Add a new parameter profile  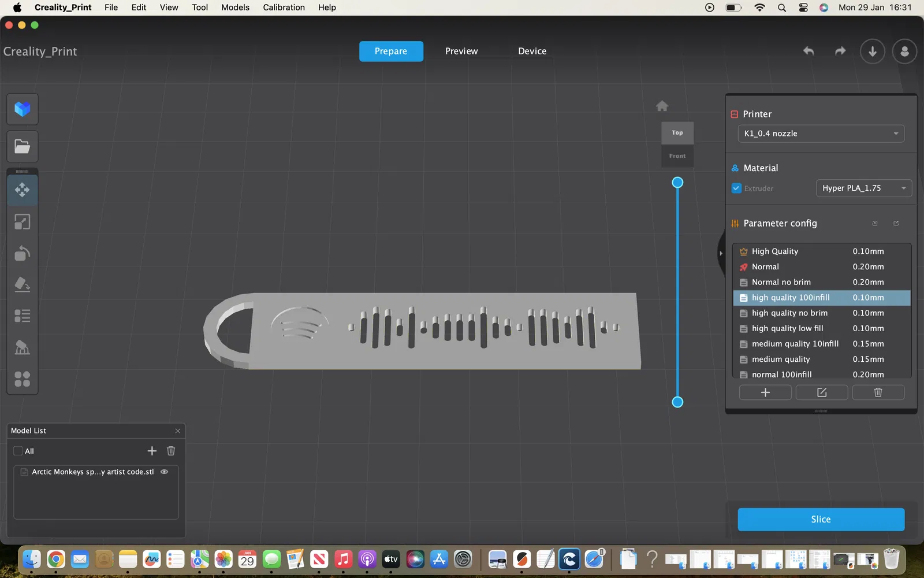coord(765,392)
